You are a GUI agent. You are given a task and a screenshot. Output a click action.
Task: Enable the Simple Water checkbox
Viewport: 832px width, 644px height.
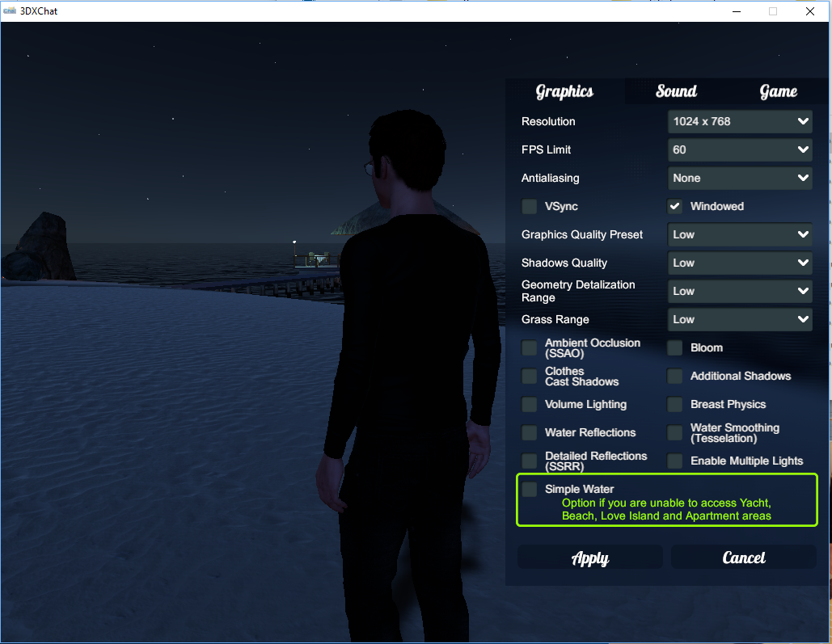pos(529,489)
